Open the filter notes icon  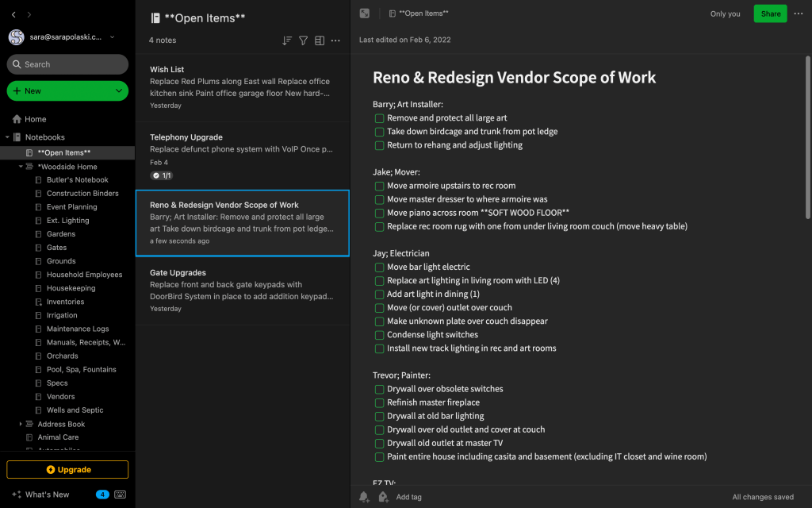point(303,40)
